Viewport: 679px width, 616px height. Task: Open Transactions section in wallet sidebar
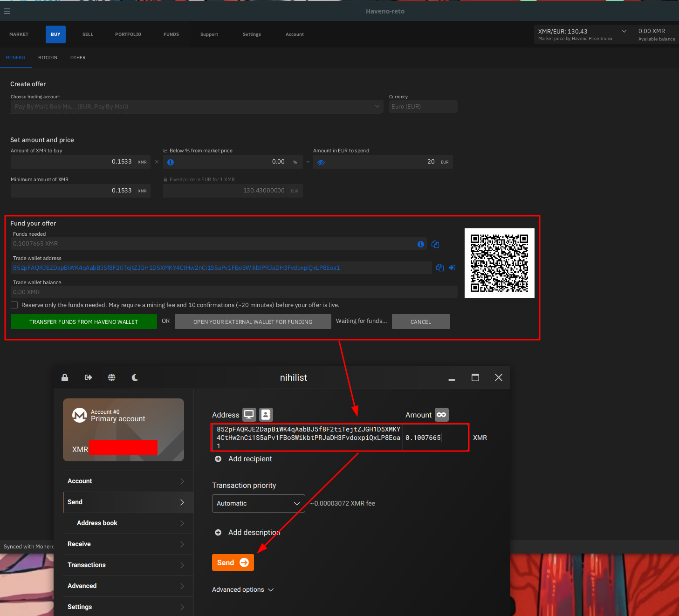(x=128, y=565)
